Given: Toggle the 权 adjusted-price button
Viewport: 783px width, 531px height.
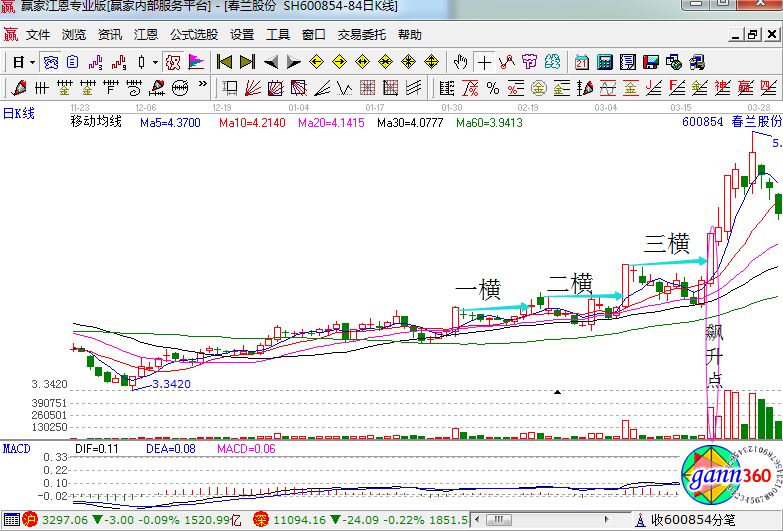Looking at the screenshot, I should click(x=173, y=61).
